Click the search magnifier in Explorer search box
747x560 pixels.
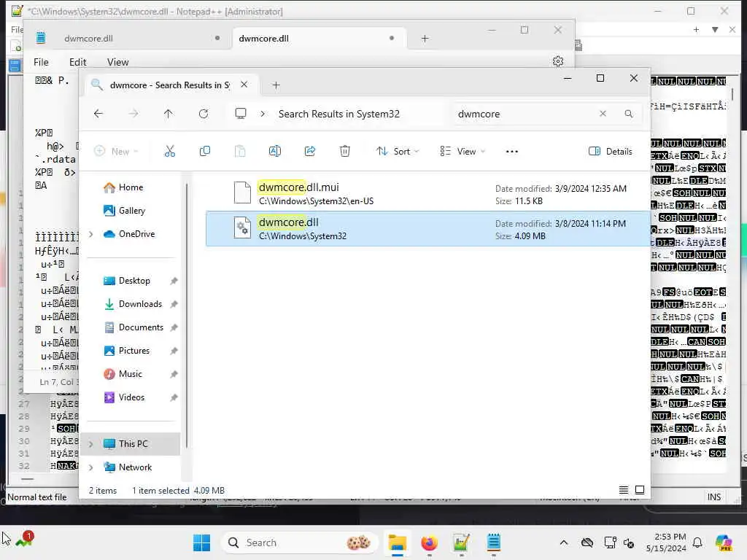[629, 114]
